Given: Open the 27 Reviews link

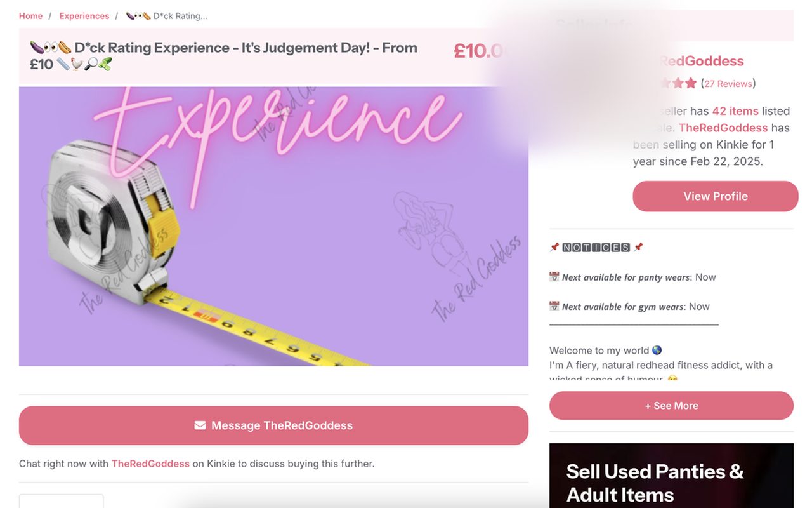Looking at the screenshot, I should click(728, 84).
